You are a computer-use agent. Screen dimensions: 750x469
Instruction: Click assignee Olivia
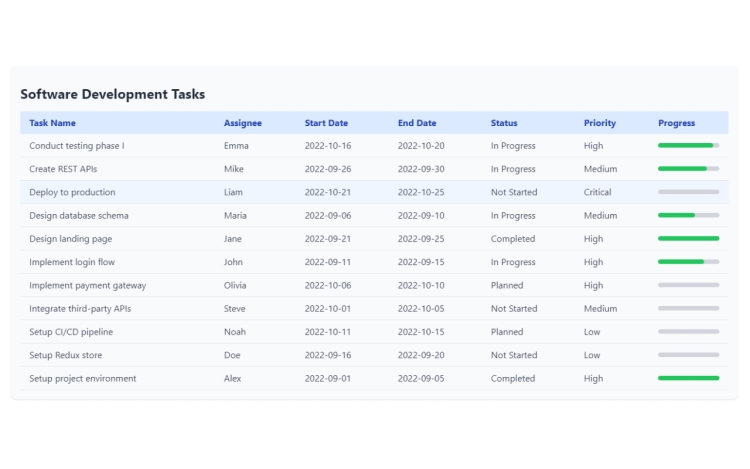pyautogui.click(x=235, y=285)
